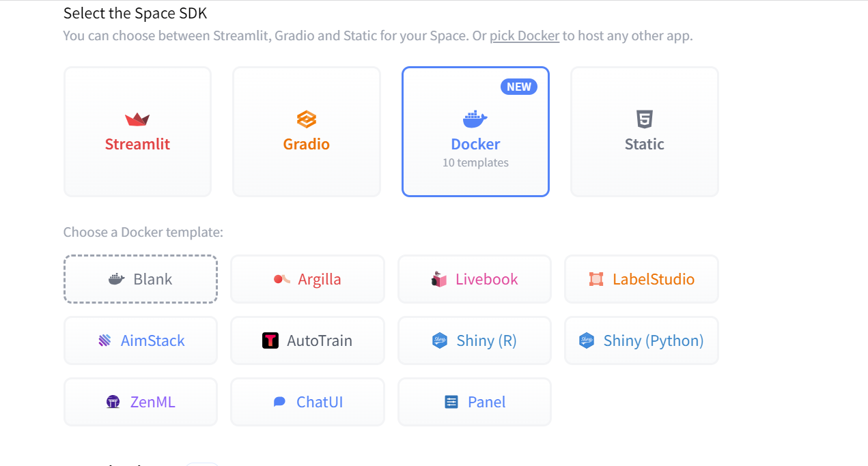
Task: Open the pick Docker link
Action: 524,35
